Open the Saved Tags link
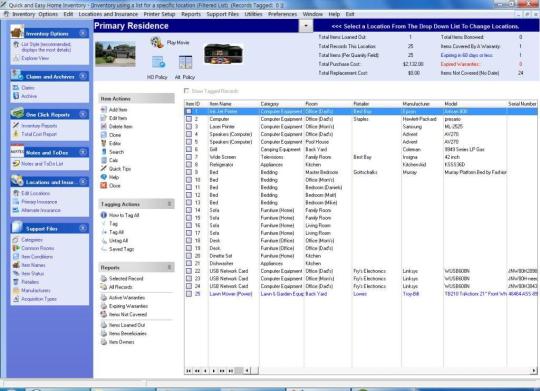 (x=122, y=249)
